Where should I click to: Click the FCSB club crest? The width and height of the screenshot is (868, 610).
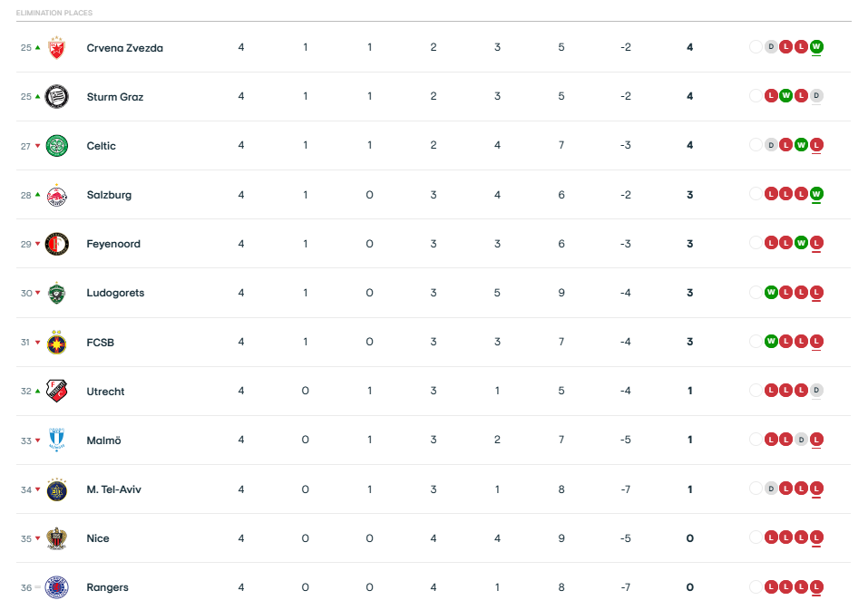click(x=57, y=342)
